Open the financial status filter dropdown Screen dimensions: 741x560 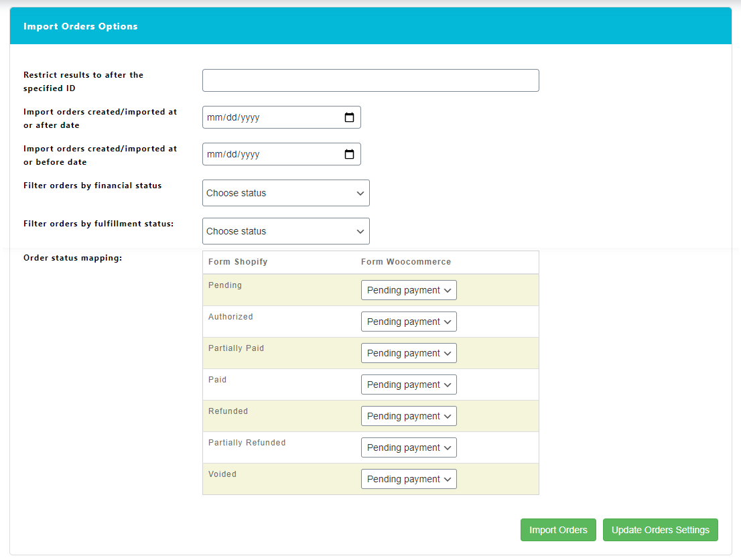(x=286, y=193)
